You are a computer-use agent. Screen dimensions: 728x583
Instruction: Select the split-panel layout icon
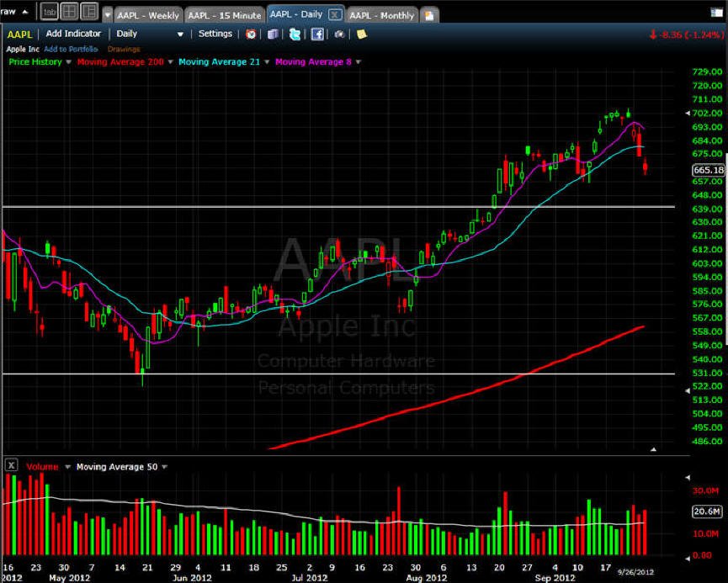89,12
